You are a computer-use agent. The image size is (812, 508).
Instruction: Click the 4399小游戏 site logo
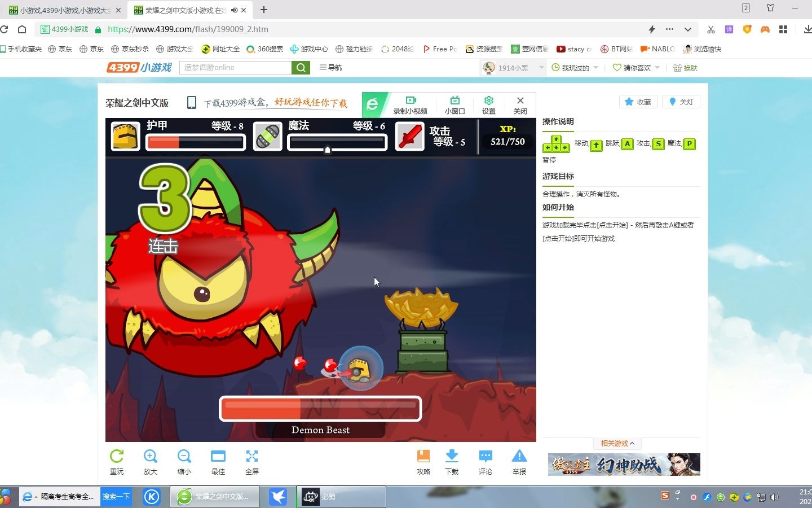pyautogui.click(x=139, y=68)
